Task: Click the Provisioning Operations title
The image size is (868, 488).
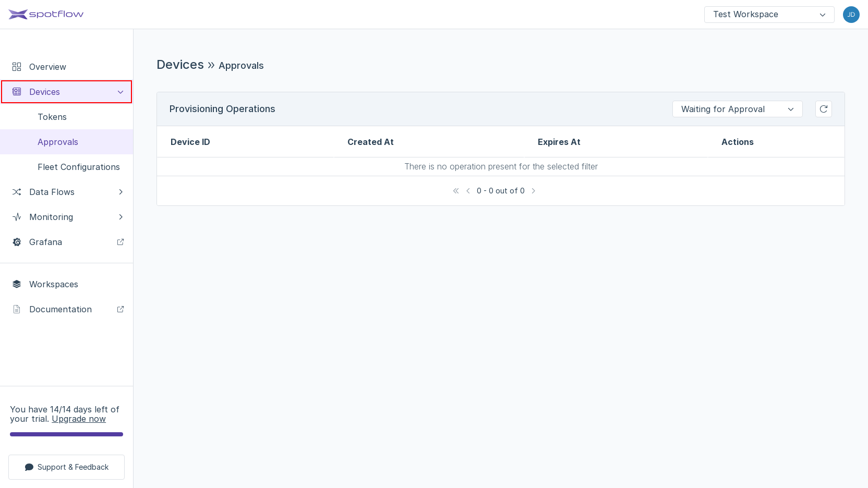Action: [222, 109]
